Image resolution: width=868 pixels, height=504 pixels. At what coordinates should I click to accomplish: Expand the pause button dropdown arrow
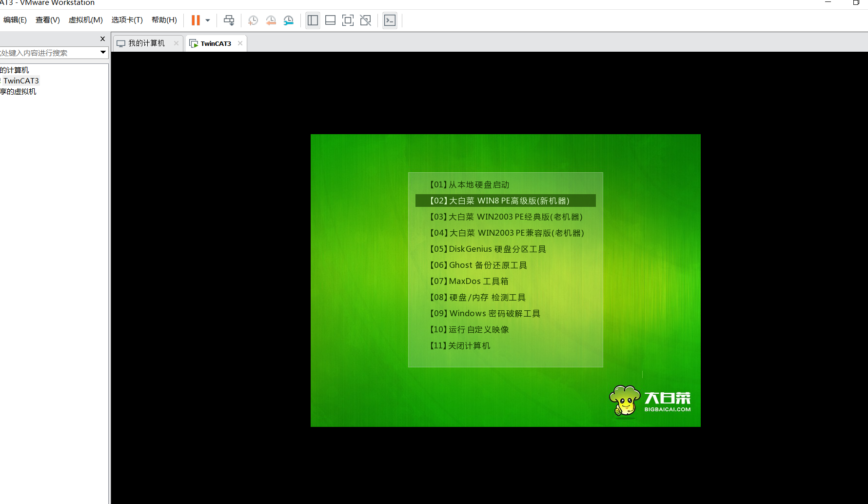pyautogui.click(x=207, y=20)
